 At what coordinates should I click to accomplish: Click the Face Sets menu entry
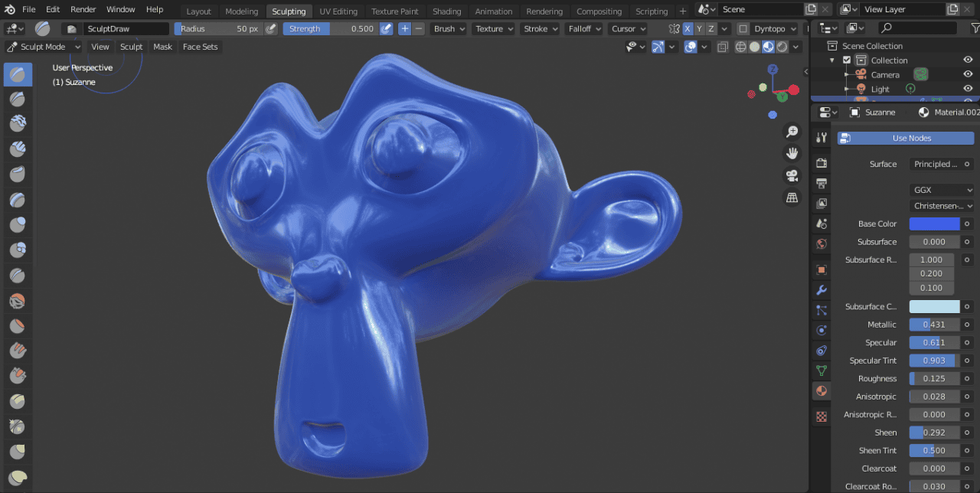[x=200, y=47]
